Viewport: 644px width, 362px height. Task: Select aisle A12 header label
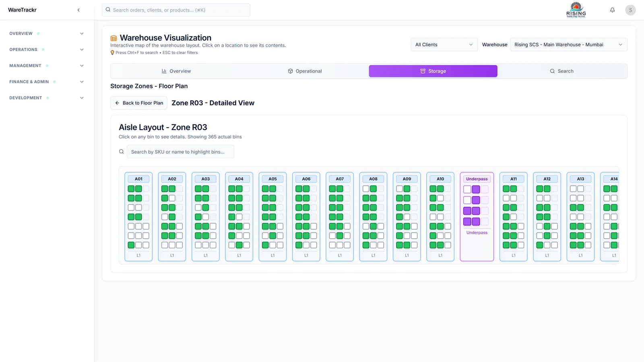click(x=547, y=179)
